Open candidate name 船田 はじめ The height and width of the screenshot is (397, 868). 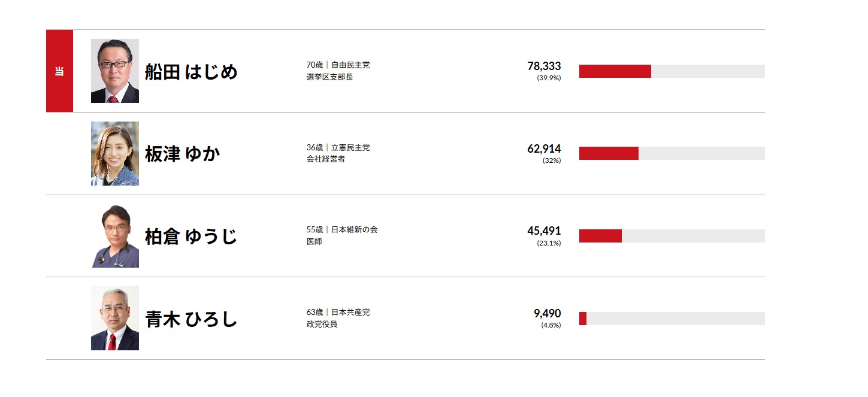[191, 72]
